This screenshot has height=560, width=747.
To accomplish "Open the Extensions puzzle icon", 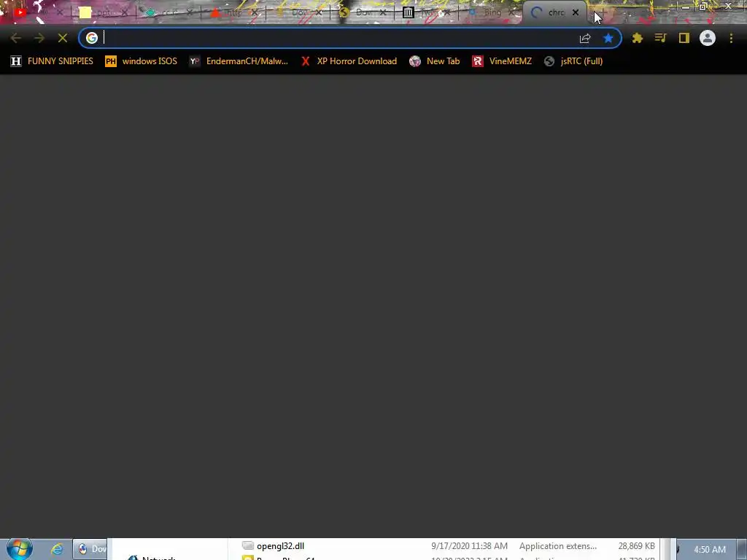I will tap(638, 38).
